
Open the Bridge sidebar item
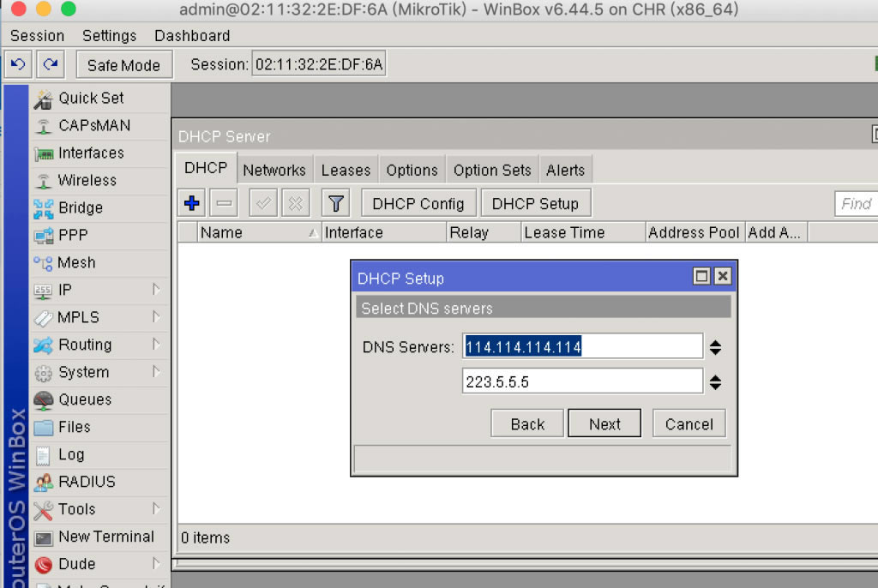coord(80,207)
